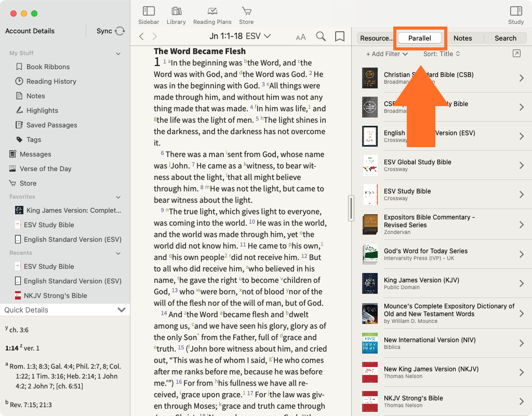
Task: Click the search magnifier icon
Action: click(321, 36)
